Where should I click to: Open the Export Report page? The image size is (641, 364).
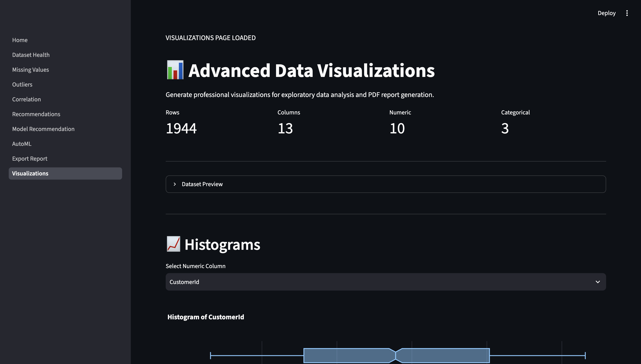[x=65, y=158]
